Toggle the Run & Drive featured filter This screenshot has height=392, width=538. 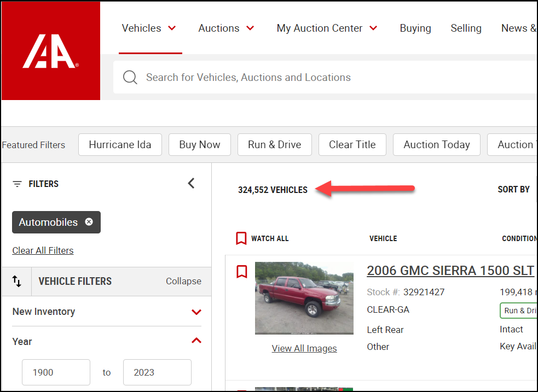tap(274, 144)
